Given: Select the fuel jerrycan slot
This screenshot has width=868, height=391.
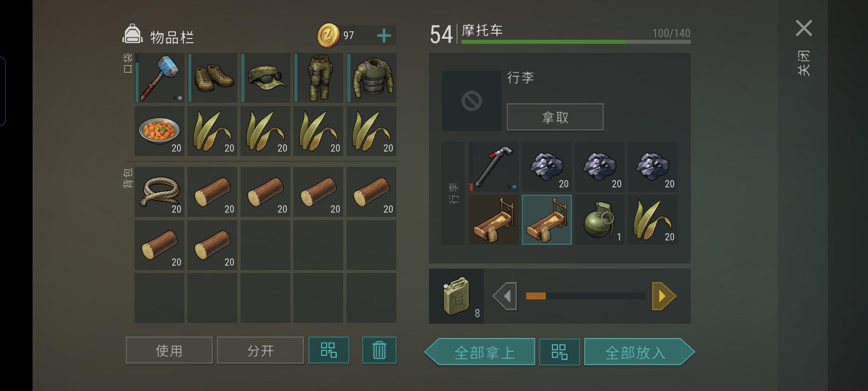Looking at the screenshot, I should tap(456, 296).
